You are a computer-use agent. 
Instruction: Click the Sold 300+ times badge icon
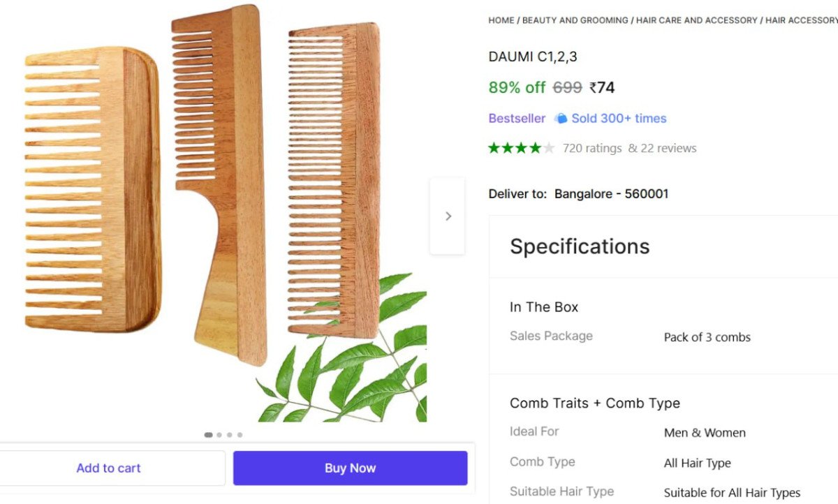(561, 119)
